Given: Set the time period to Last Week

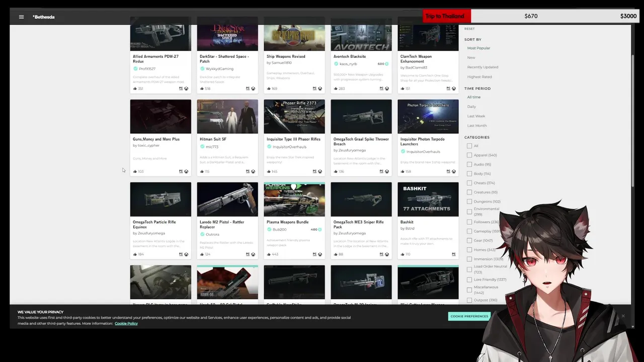Looking at the screenshot, I should click(476, 116).
